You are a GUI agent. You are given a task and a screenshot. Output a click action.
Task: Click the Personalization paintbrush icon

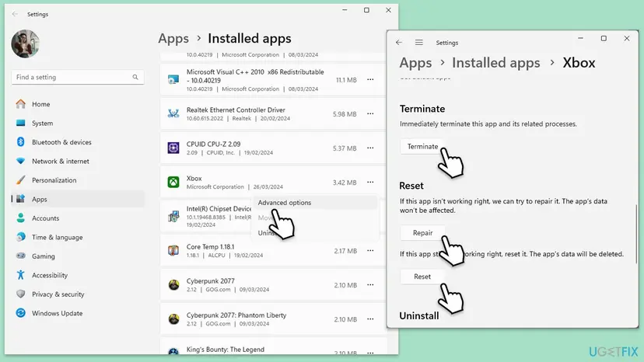pos(20,179)
